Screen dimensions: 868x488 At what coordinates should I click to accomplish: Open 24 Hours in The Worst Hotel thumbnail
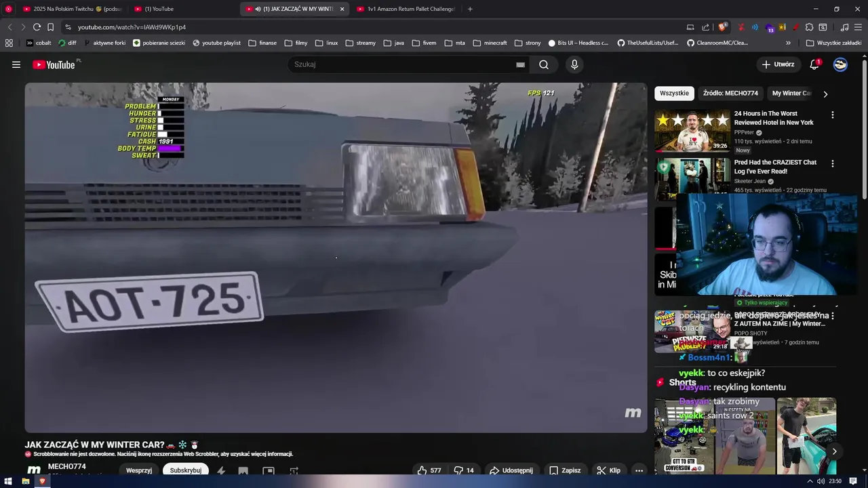[692, 131]
